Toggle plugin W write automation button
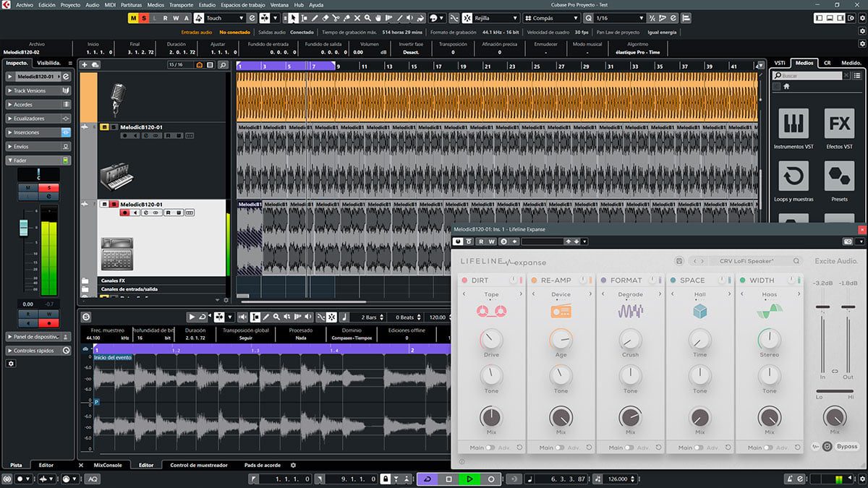 pos(491,241)
